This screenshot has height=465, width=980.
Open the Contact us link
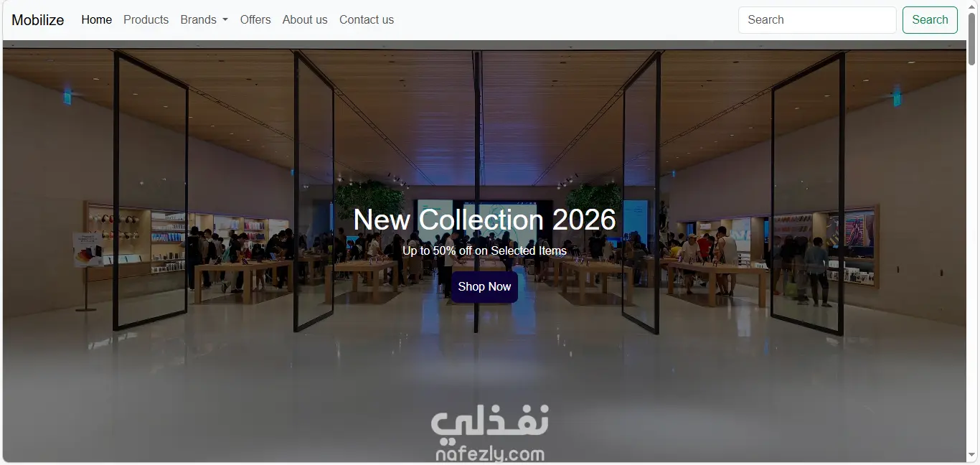coord(367,20)
